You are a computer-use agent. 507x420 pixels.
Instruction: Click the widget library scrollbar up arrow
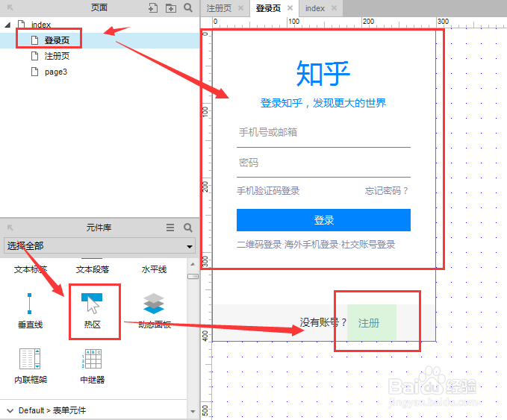pyautogui.click(x=193, y=264)
